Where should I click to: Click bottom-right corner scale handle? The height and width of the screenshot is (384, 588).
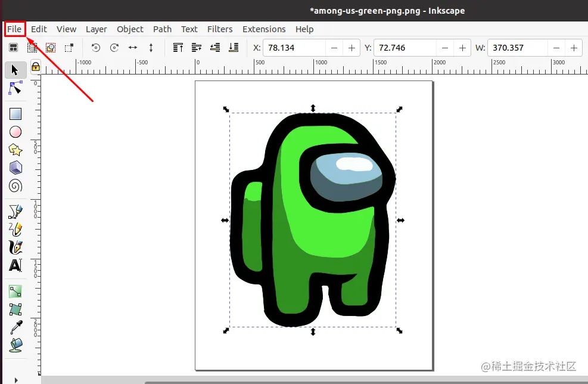point(399,331)
